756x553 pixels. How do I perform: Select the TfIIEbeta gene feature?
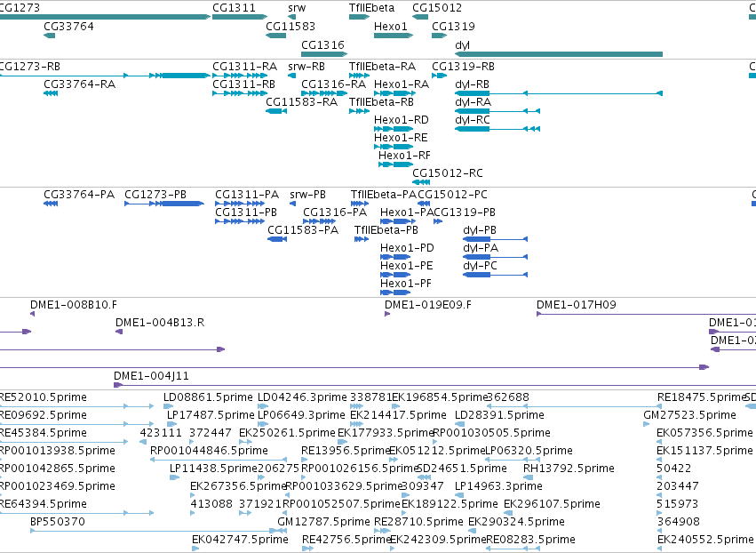[x=359, y=17]
